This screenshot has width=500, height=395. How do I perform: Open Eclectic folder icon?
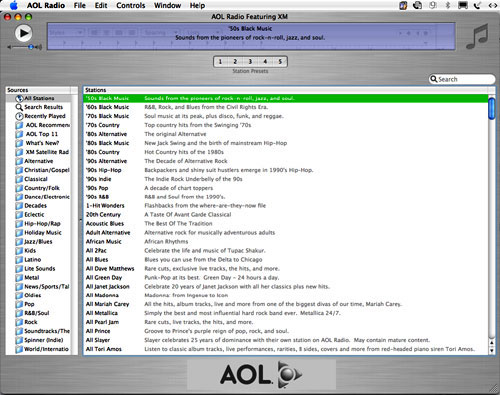(19, 215)
